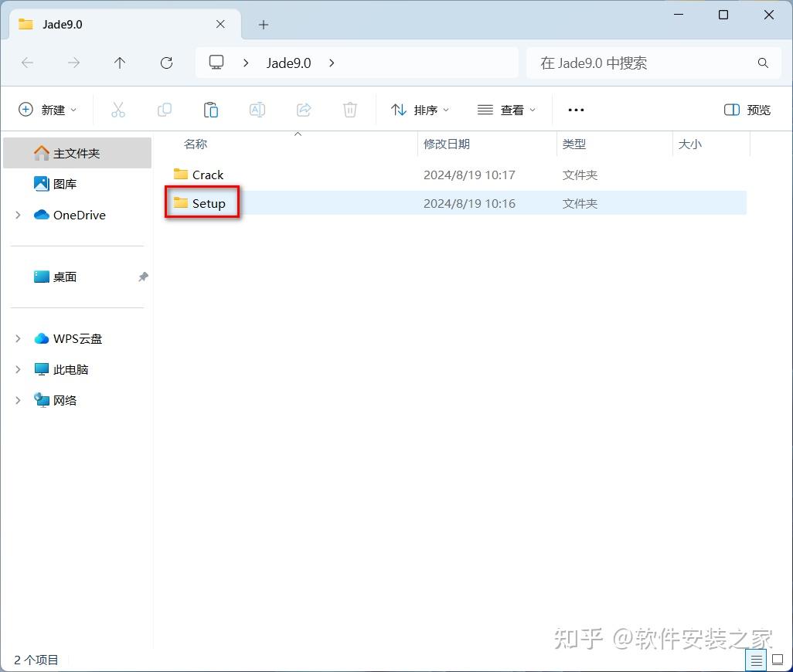
Task: Open the see more ... menu
Action: (575, 109)
